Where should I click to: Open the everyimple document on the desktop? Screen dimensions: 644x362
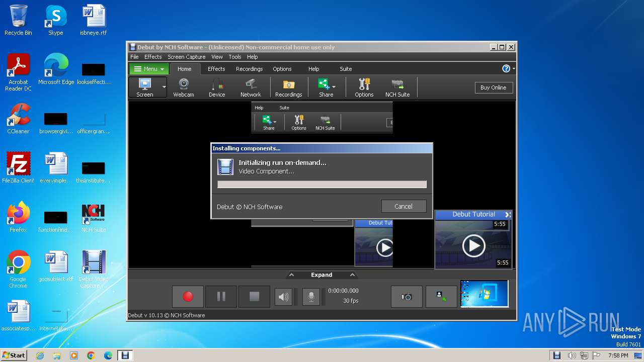tap(56, 168)
